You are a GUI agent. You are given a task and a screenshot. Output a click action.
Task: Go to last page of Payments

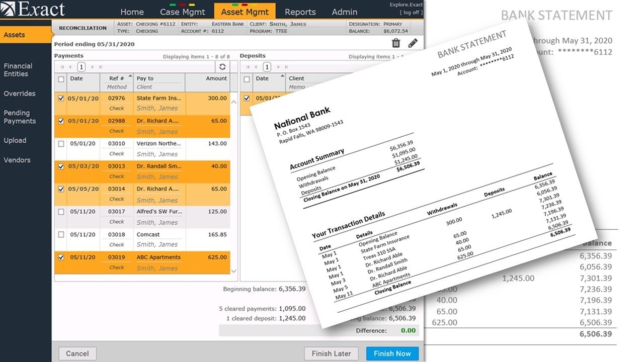[101, 67]
